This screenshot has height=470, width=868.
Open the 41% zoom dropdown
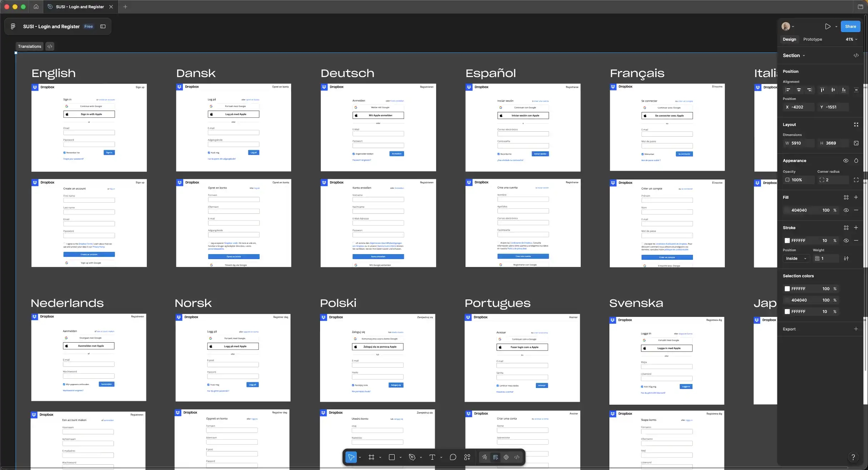(852, 39)
